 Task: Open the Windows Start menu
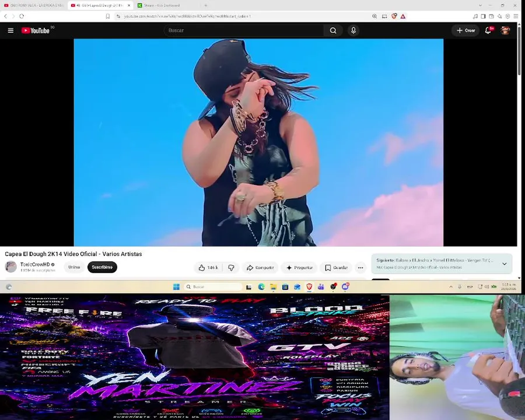[176, 286]
